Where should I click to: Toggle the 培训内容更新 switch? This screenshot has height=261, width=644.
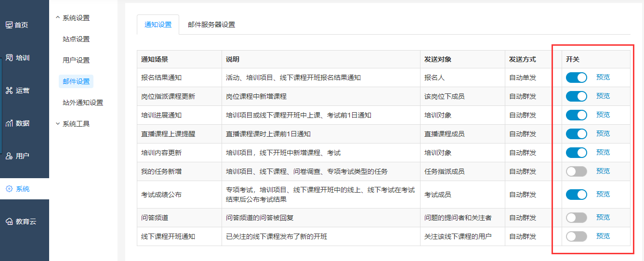[577, 153]
